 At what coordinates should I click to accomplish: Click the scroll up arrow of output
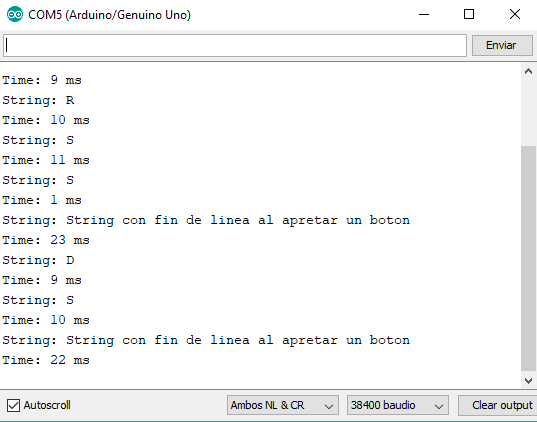(x=528, y=71)
